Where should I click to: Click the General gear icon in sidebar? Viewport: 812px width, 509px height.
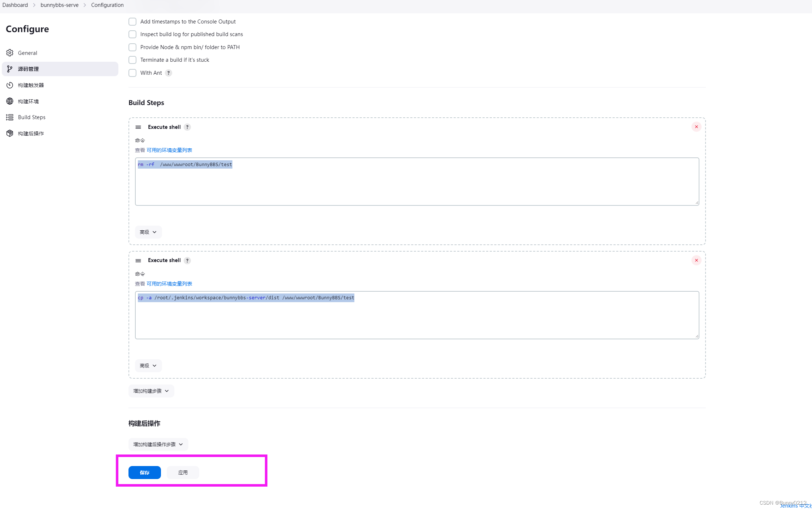(10, 53)
